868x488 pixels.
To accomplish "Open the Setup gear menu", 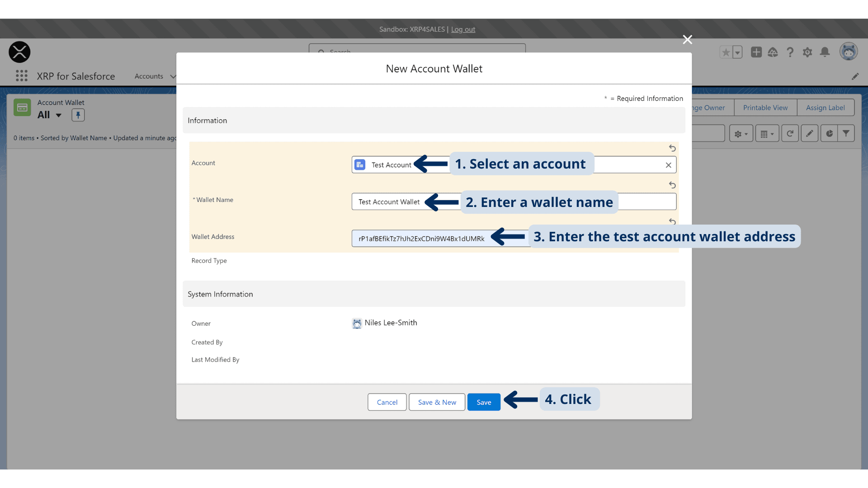I will coord(807,52).
